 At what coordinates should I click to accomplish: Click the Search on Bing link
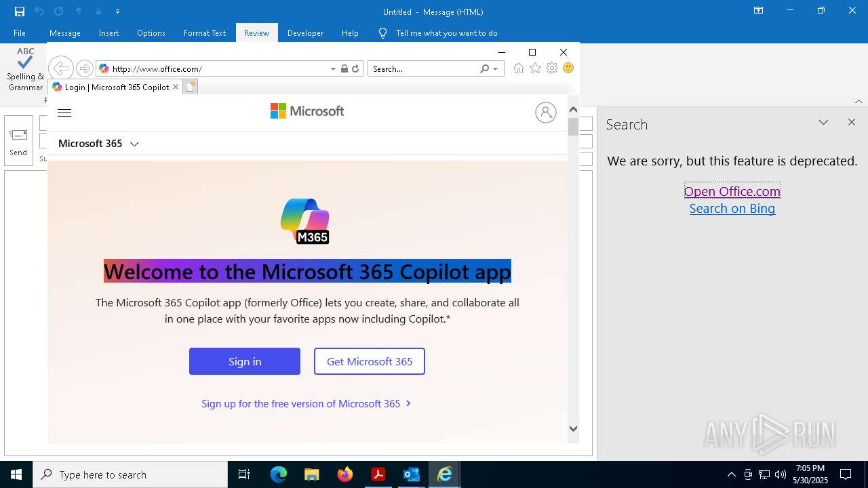point(732,208)
